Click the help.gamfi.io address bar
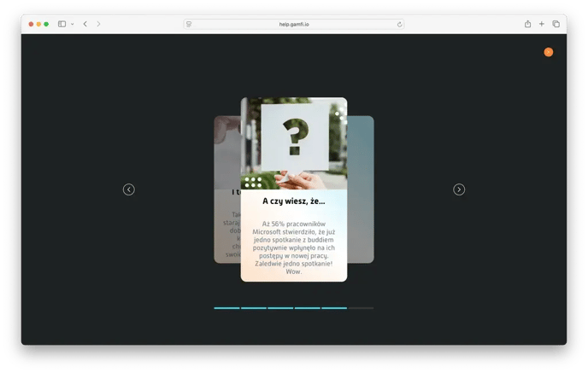Screen dimensions: 588x373 pos(294,24)
